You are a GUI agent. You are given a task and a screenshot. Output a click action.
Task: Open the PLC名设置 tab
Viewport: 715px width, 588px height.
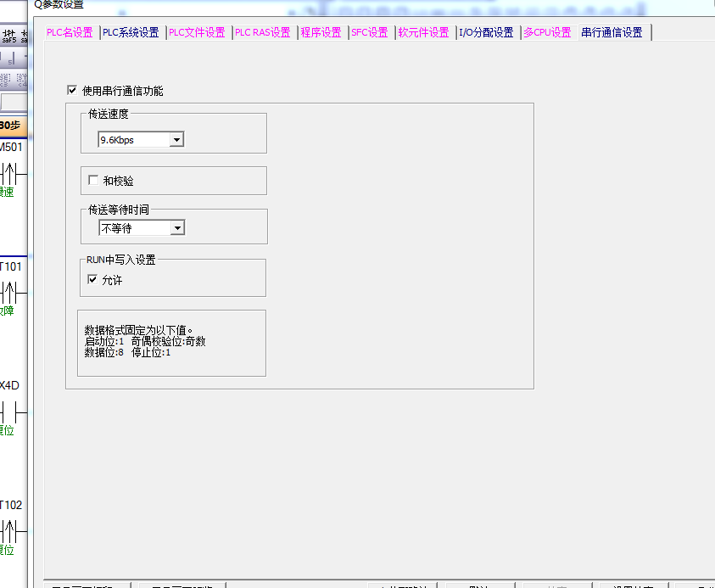(x=70, y=33)
